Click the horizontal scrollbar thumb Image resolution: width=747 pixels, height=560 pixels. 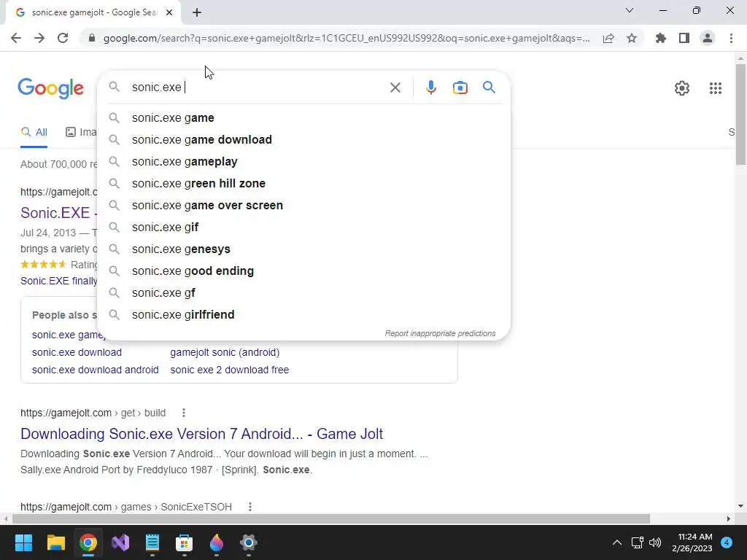click(x=331, y=518)
